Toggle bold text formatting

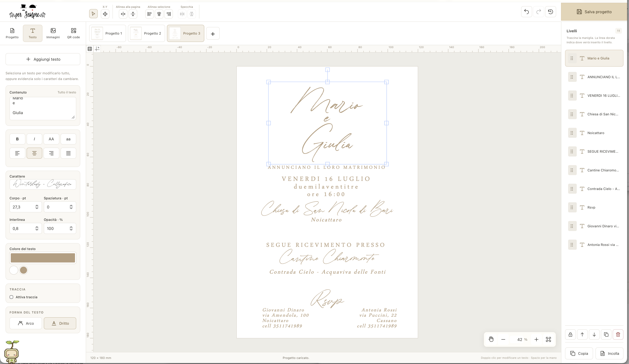click(x=18, y=139)
